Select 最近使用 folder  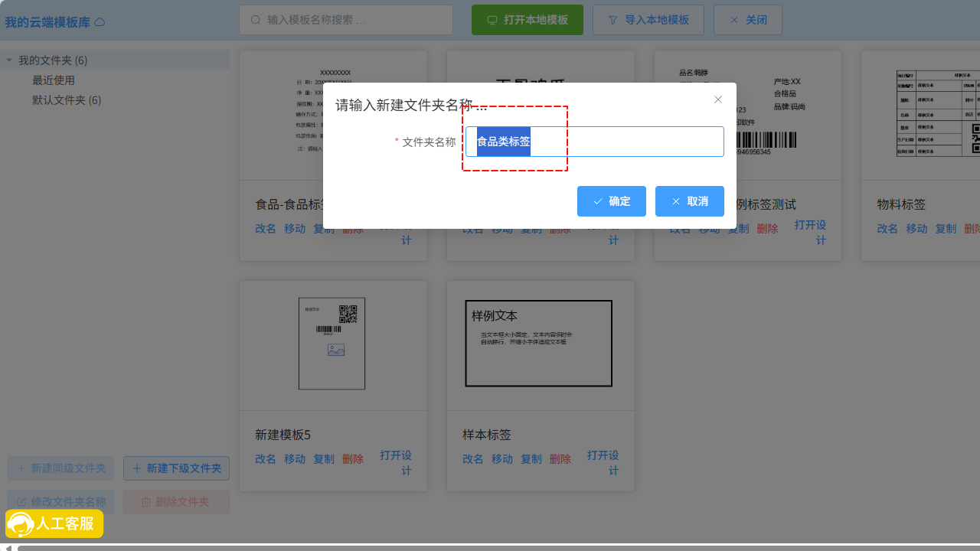tap(54, 80)
